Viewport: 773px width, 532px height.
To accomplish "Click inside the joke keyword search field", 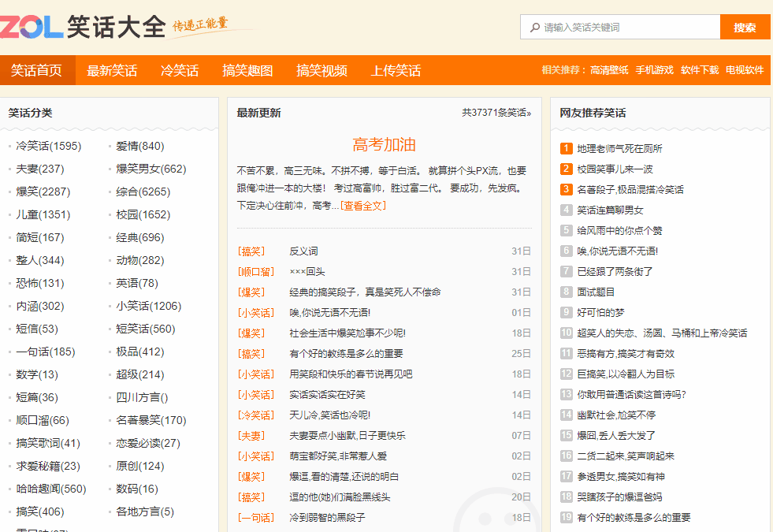I will (x=622, y=27).
